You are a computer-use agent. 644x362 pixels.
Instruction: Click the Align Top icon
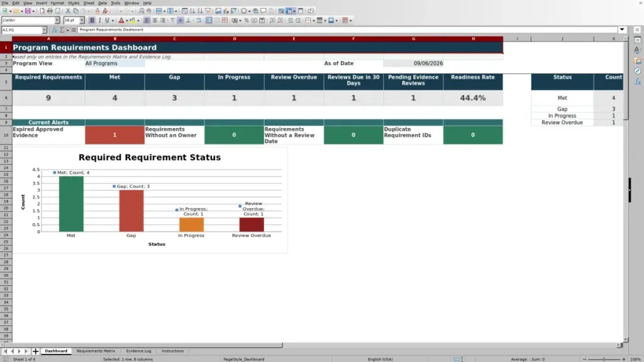(172, 20)
